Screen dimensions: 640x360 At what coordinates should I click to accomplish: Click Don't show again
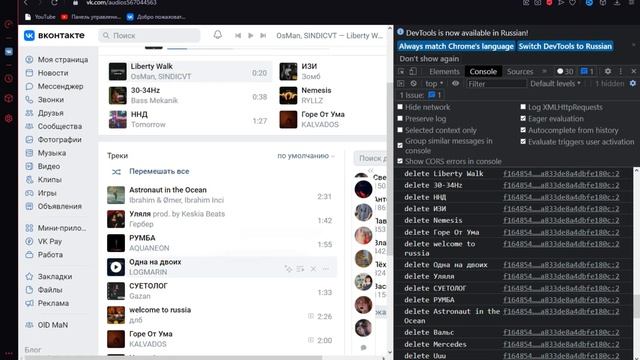tap(429, 59)
